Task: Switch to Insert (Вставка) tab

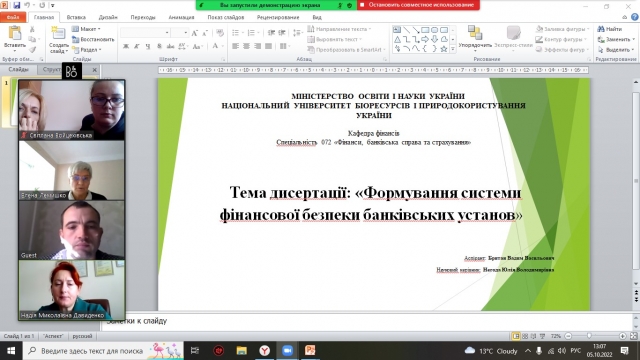Action: pos(76,17)
